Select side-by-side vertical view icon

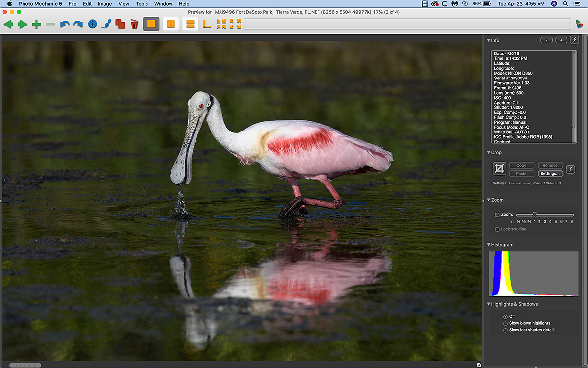171,24
